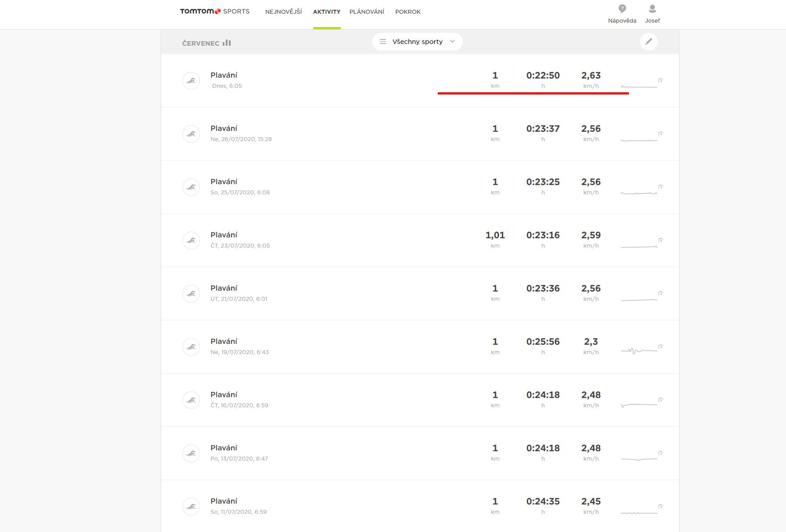Click swim icon for 26/07/2020 activity

pos(191,134)
